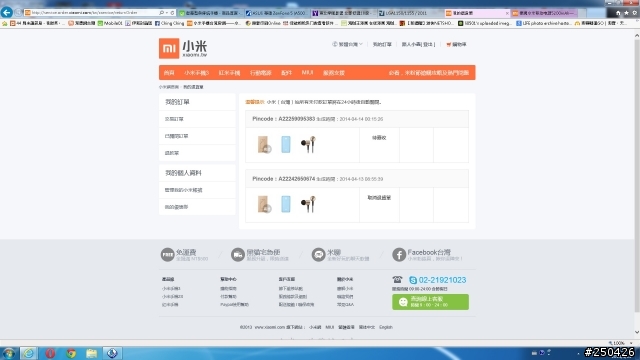640x360 pixels.
Task: Click the first breadcrumb link under the nav bar
Action: 169,87
